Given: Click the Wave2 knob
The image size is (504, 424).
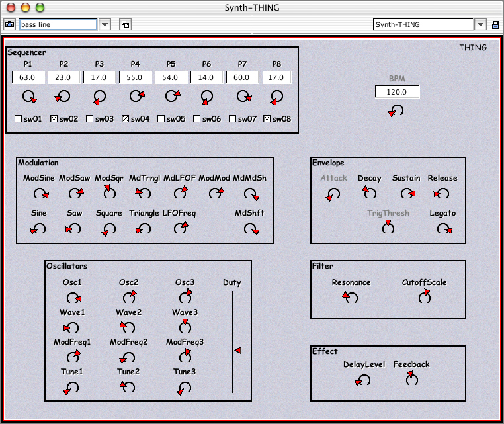Looking at the screenshot, I should pos(127,327).
